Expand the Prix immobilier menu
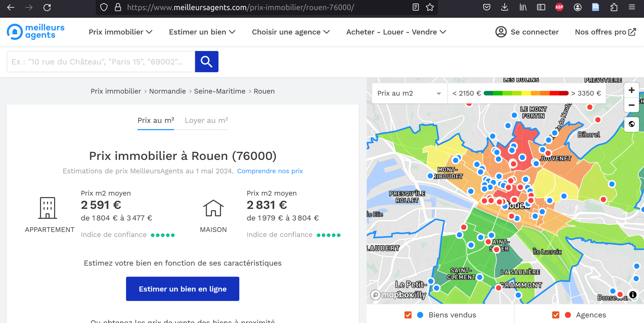Image resolution: width=644 pixels, height=323 pixels. pos(120,32)
